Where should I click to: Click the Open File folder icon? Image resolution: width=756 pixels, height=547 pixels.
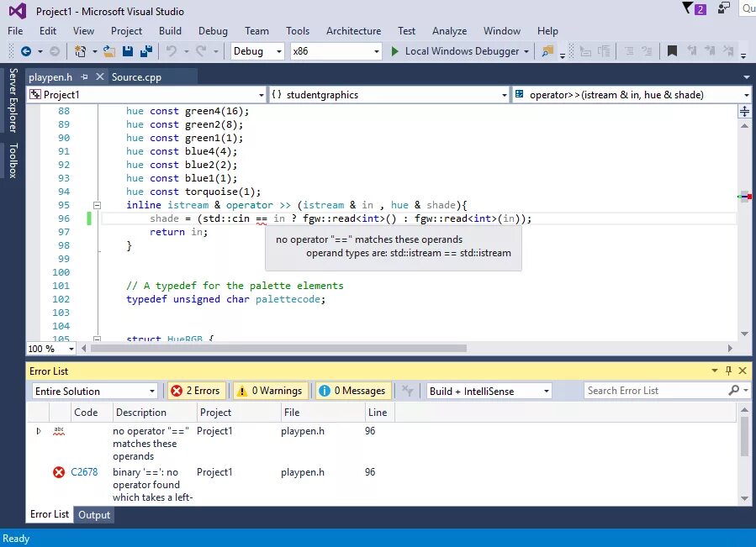[x=109, y=51]
